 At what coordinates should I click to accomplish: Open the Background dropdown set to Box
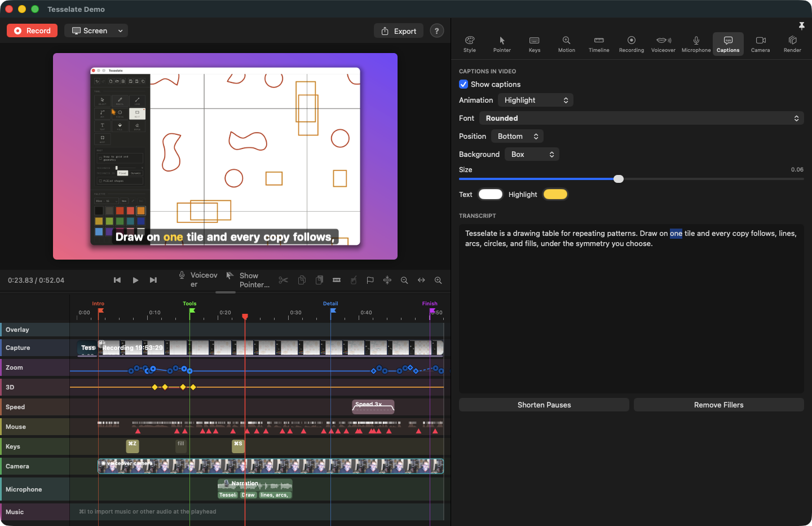pos(532,154)
